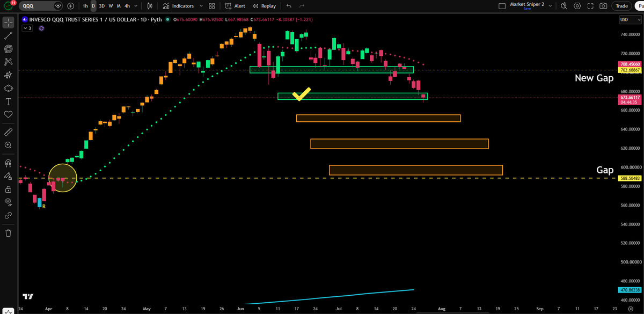
Task: Switch to the 1h timeframe
Action: 85,6
